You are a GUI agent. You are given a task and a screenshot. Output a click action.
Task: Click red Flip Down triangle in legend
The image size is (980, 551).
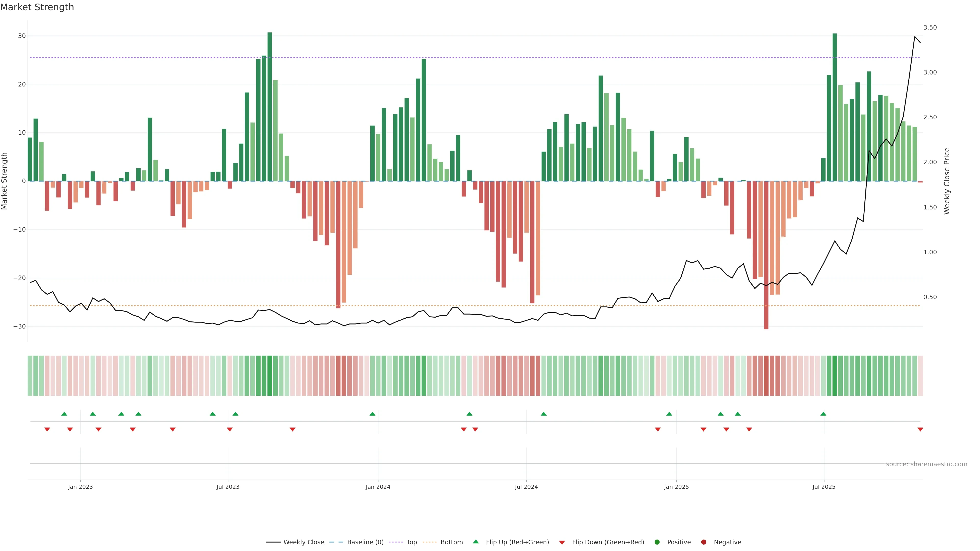[x=562, y=543]
